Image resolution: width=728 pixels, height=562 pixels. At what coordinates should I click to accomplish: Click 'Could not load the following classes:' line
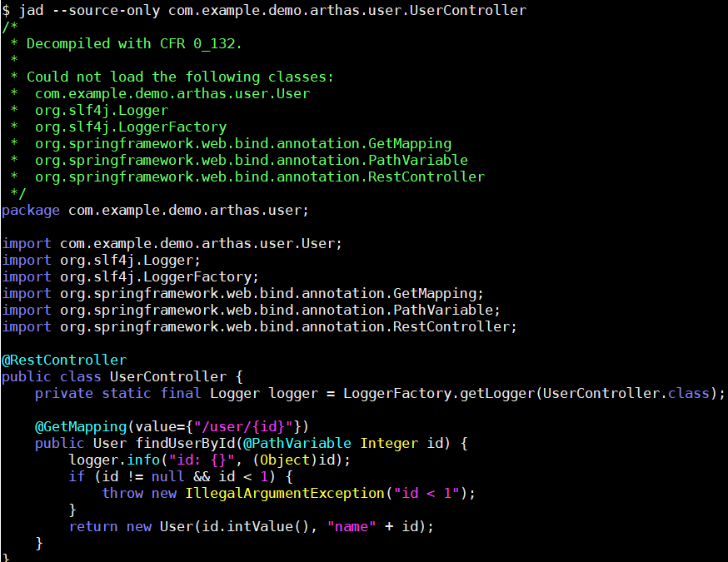(180, 77)
